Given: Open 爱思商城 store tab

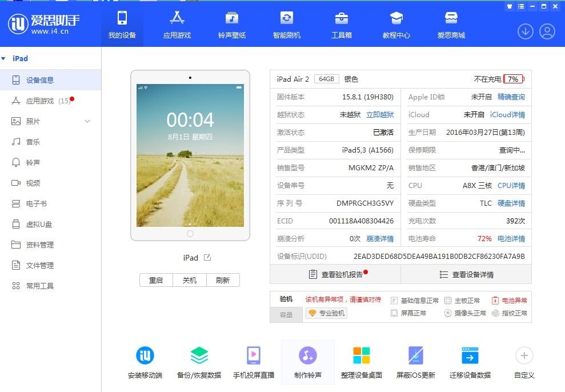Looking at the screenshot, I should [x=451, y=25].
